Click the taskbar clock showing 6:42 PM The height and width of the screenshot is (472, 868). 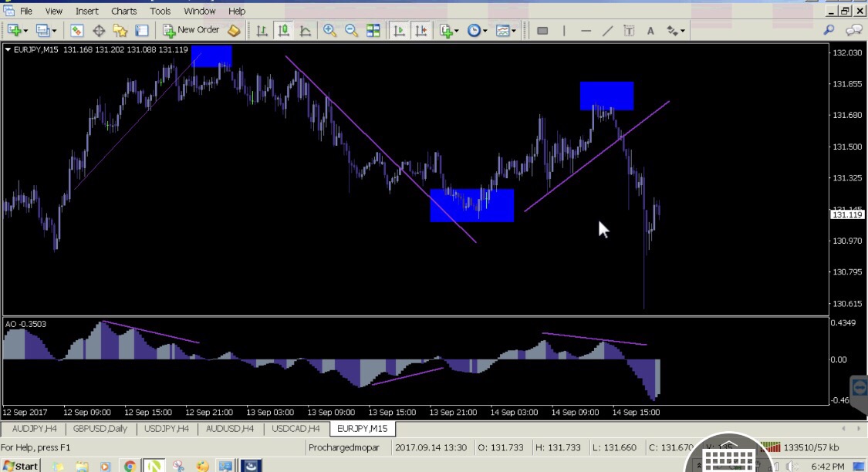[828, 467]
